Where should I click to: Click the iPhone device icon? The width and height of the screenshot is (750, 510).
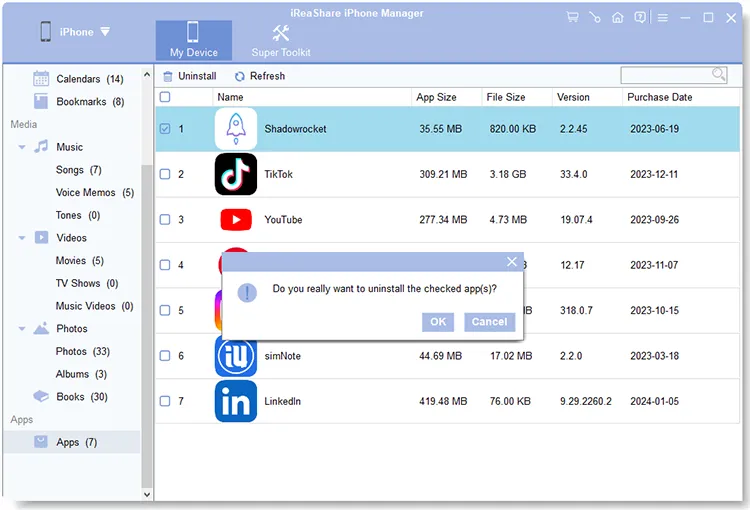point(45,32)
